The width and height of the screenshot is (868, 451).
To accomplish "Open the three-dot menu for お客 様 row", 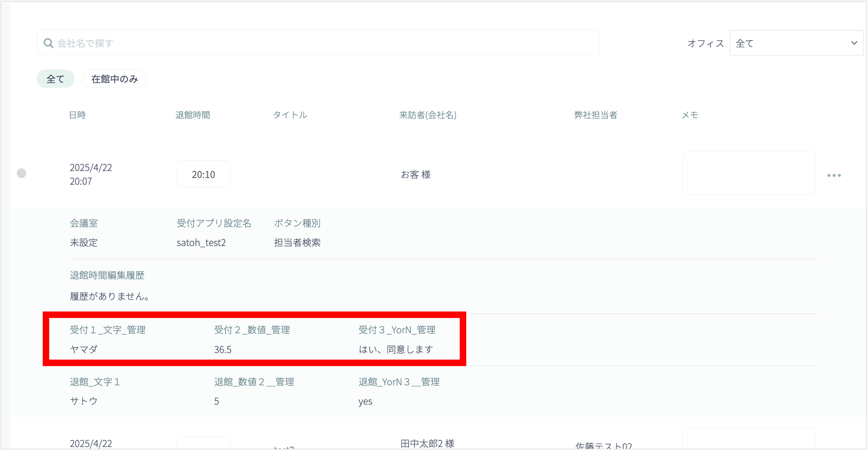I will [x=834, y=175].
